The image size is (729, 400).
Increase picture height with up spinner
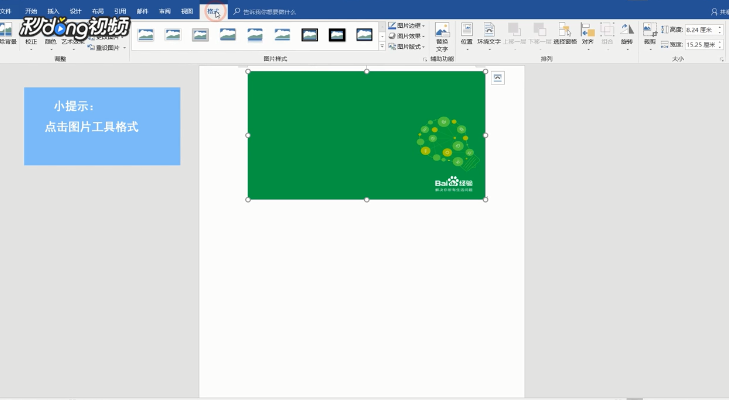[x=720, y=27]
